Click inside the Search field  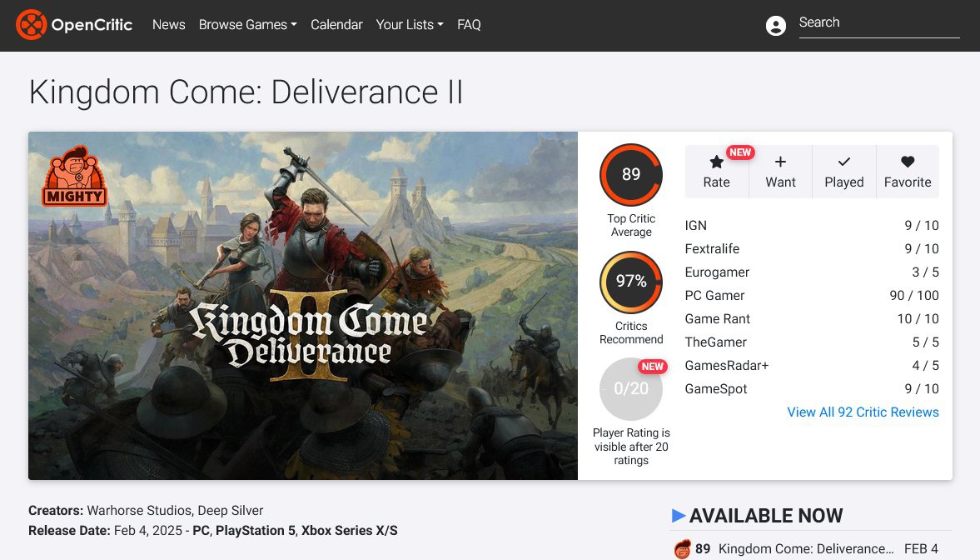[878, 23]
